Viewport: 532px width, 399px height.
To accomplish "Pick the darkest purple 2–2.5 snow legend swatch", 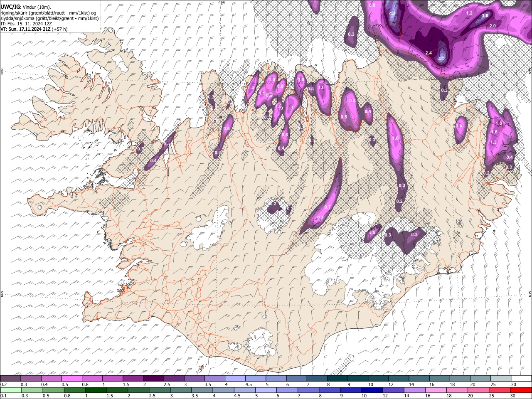I will (x=153, y=379).
